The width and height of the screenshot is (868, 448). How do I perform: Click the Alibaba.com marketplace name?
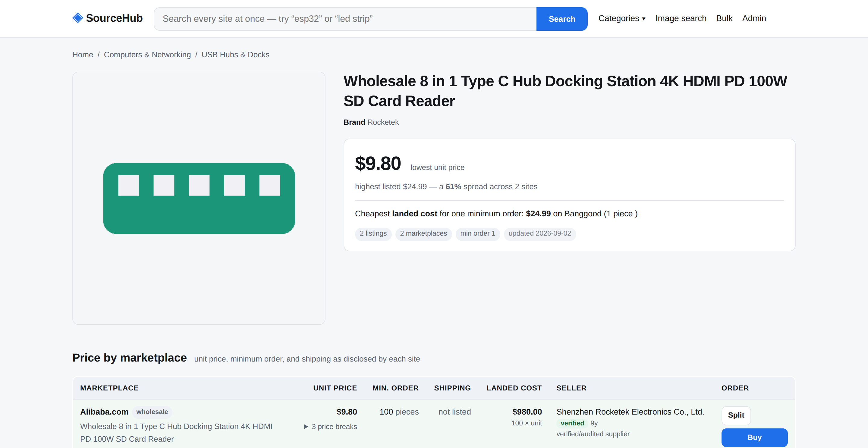tap(104, 412)
